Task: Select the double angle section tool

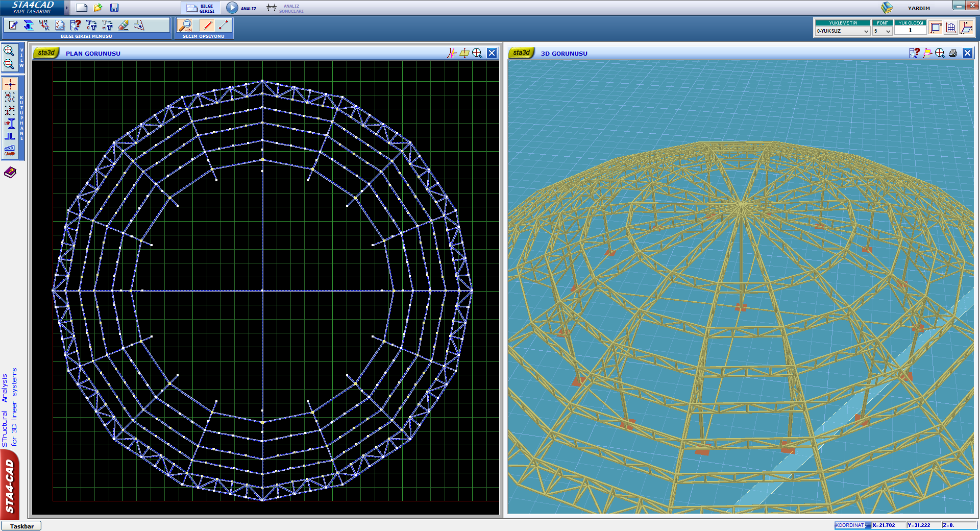Action: (10, 136)
